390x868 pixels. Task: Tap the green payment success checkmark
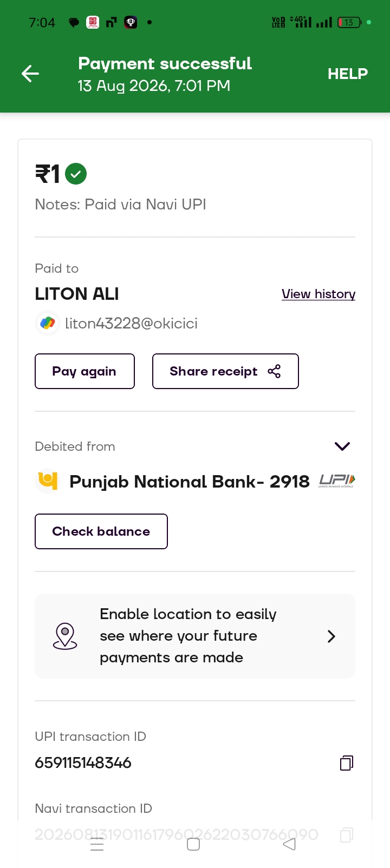pyautogui.click(x=76, y=174)
